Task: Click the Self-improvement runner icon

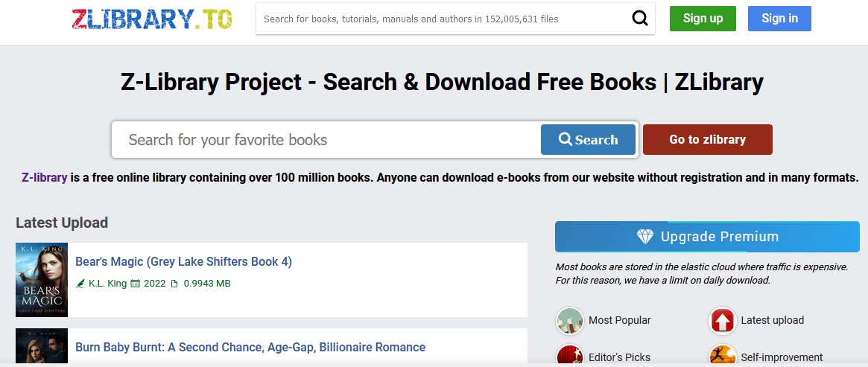Action: pyautogui.click(x=722, y=357)
